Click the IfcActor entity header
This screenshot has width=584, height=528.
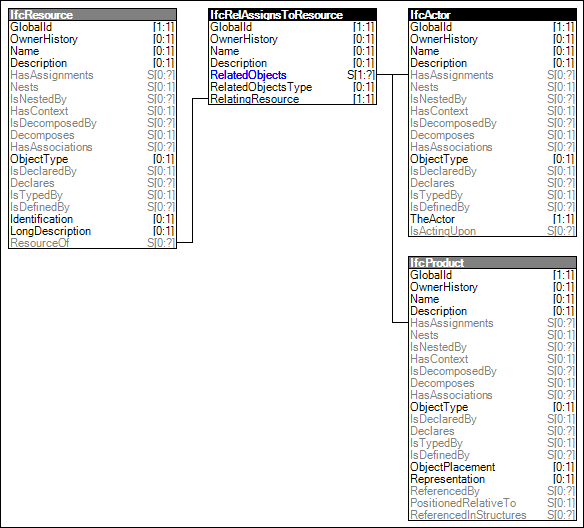pyautogui.click(x=492, y=15)
